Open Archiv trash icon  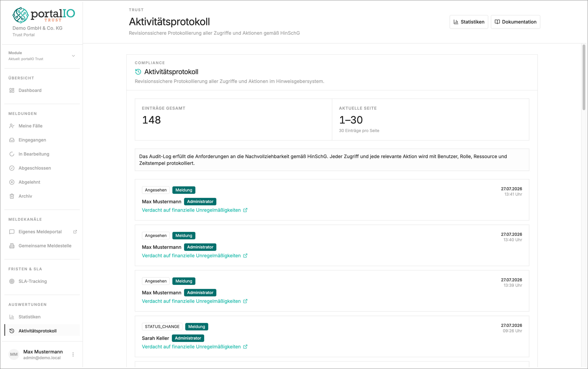pyautogui.click(x=12, y=196)
